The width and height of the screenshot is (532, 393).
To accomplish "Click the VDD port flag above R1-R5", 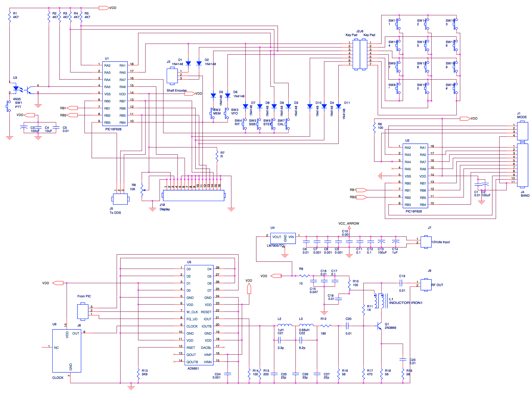I will [x=104, y=8].
